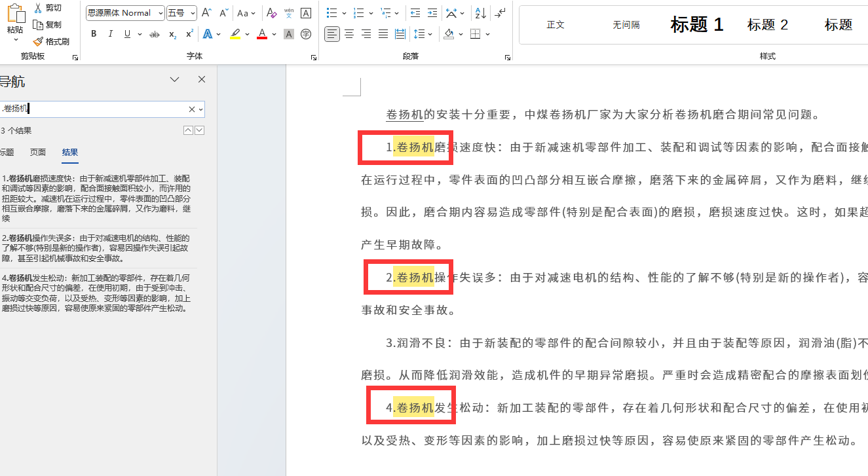Increase indent using the indent icon
The image size is (868, 476).
[x=433, y=12]
